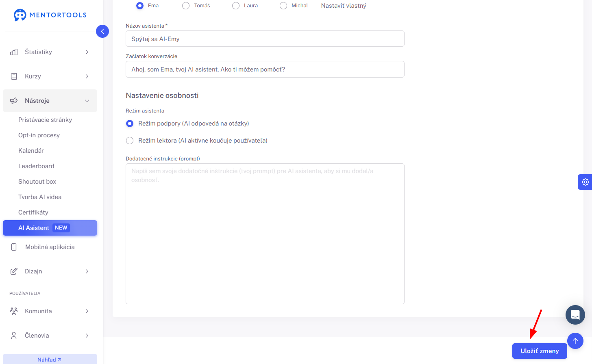Open the settings gear on the right edge

585,182
